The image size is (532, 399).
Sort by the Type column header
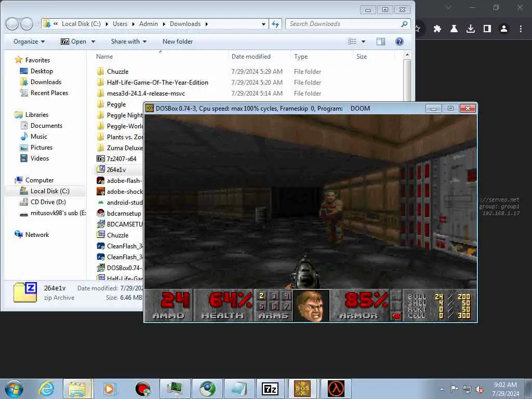(x=322, y=57)
